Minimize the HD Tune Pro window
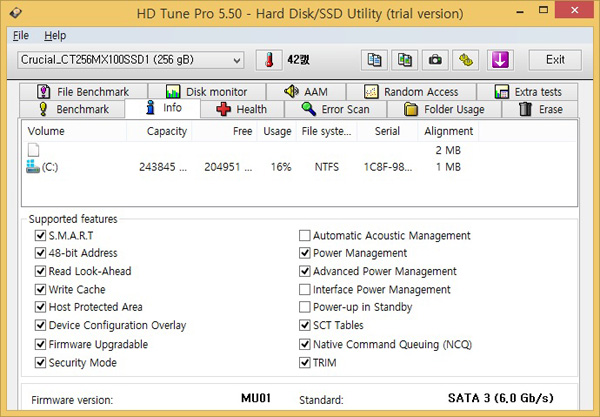The width and height of the screenshot is (600, 417). [x=520, y=11]
